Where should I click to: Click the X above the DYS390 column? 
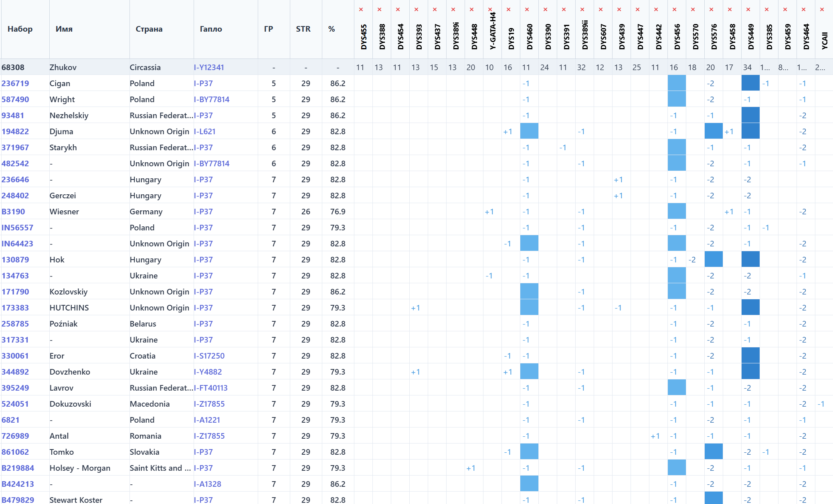545,10
